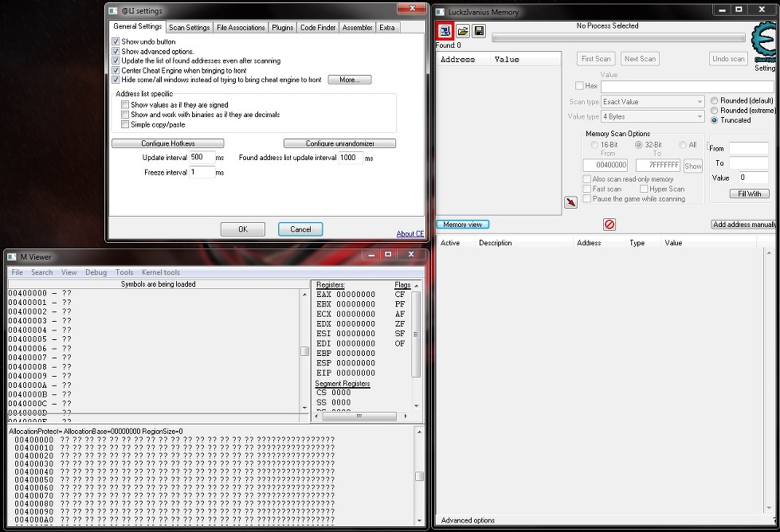Open the Tools menu in M Viewer
780x532 pixels.
pyautogui.click(x=124, y=272)
